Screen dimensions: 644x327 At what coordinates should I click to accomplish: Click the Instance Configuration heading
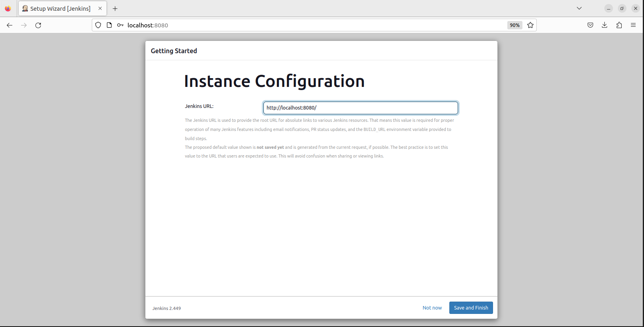[x=274, y=81]
